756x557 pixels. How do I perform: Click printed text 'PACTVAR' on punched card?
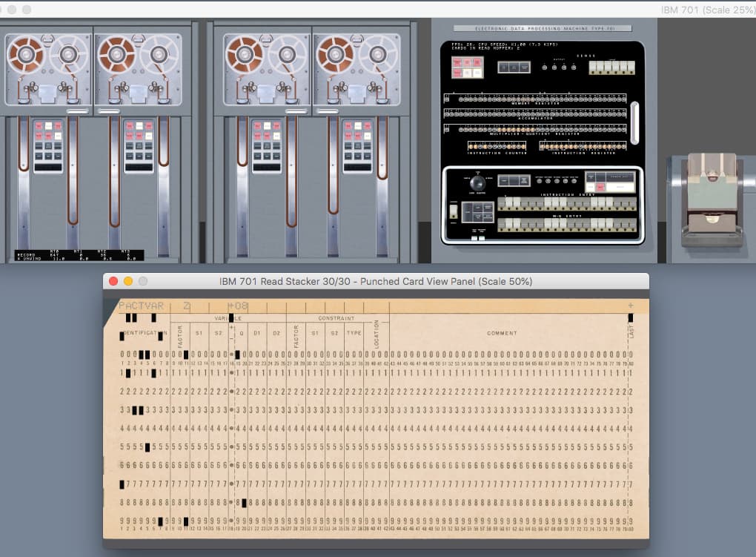point(142,306)
